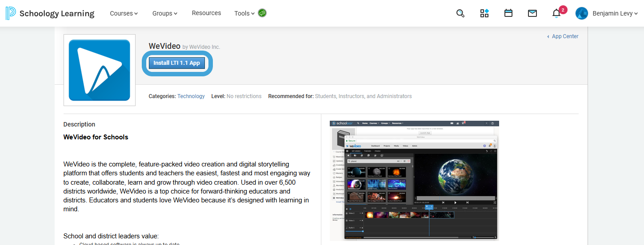Open the Courses dropdown menu
Screen dimensions: 644x245
point(124,13)
